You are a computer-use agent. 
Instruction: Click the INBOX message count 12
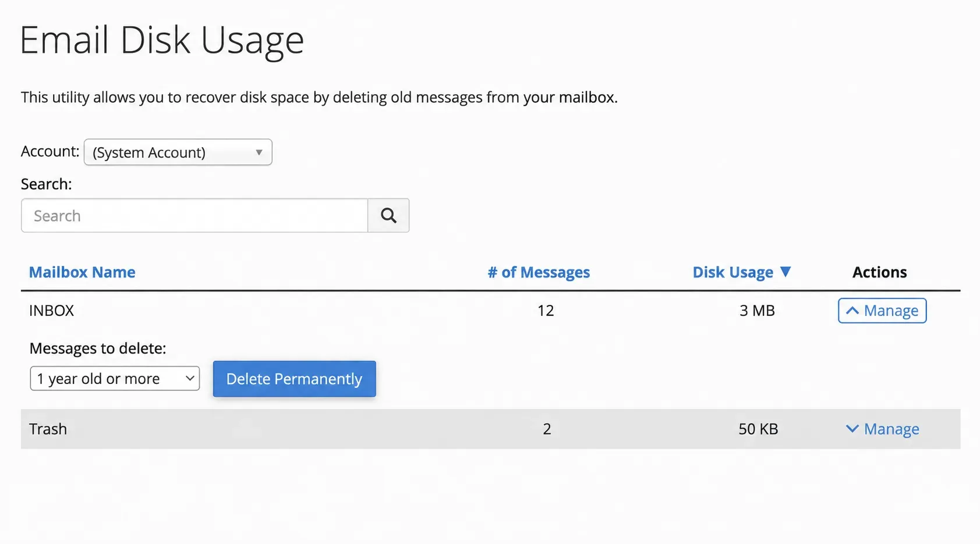pyautogui.click(x=546, y=311)
